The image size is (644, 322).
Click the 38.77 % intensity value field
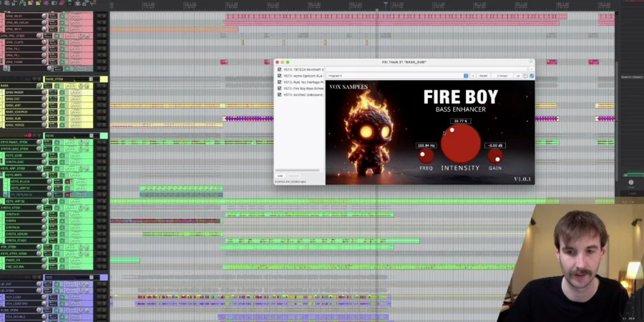(x=460, y=121)
